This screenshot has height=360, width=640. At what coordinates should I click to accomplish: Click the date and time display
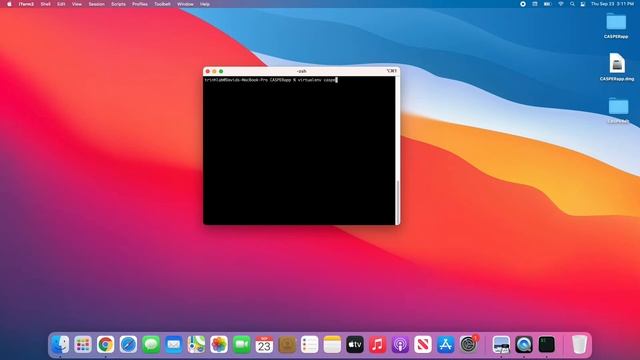[x=613, y=4]
